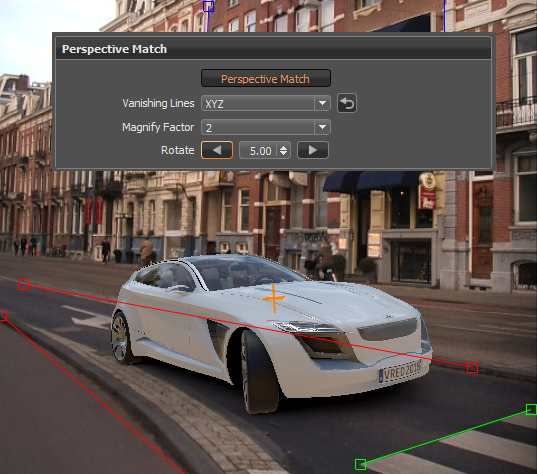This screenshot has height=474, width=537.
Task: Open the Vanishing Lines XYZ dropdown
Action: 266,103
